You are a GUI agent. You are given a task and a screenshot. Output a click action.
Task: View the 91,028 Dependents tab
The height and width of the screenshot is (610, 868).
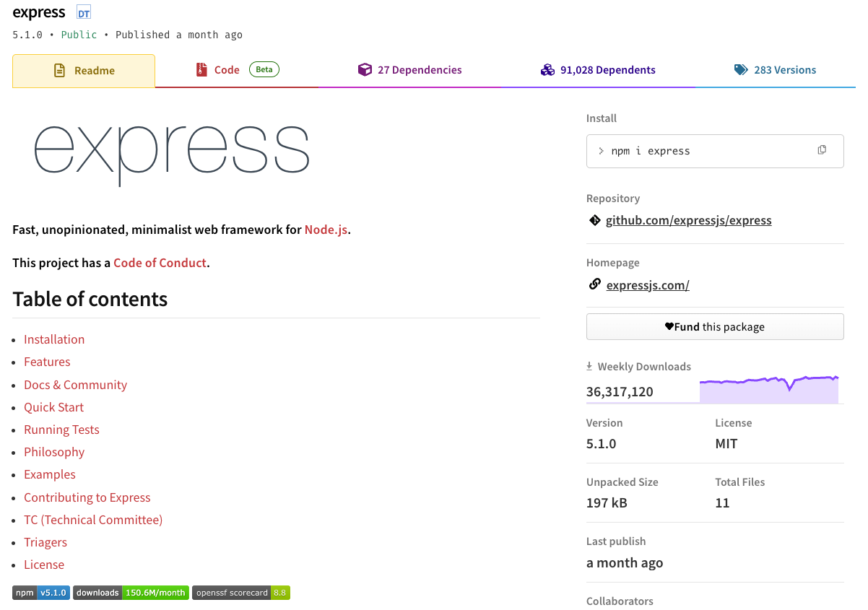point(598,70)
